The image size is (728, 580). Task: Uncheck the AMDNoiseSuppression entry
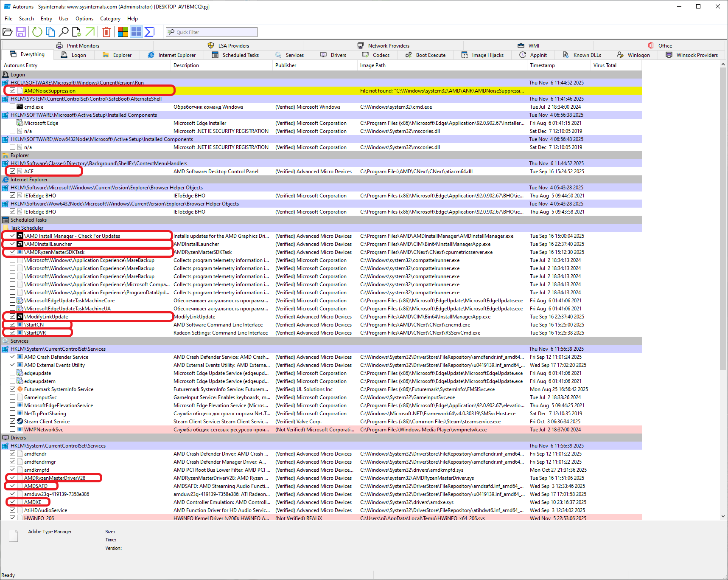[13, 90]
